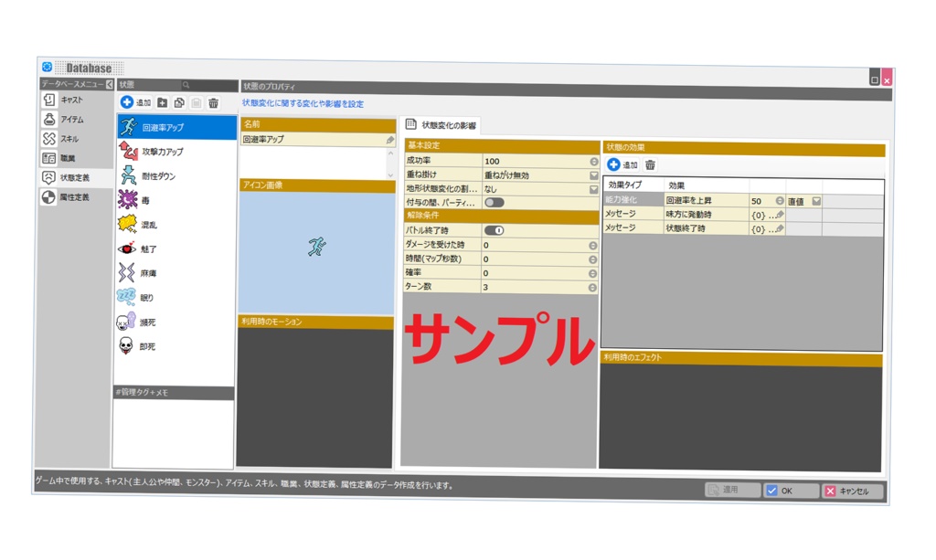Select the 混乱 state
This screenshot has width=936, height=560.
[x=176, y=225]
